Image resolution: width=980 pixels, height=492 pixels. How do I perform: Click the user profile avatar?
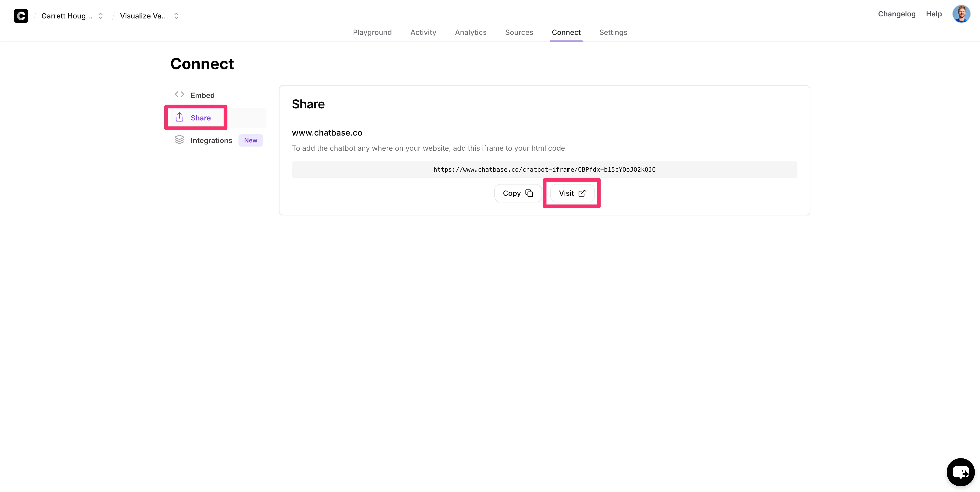point(961,14)
